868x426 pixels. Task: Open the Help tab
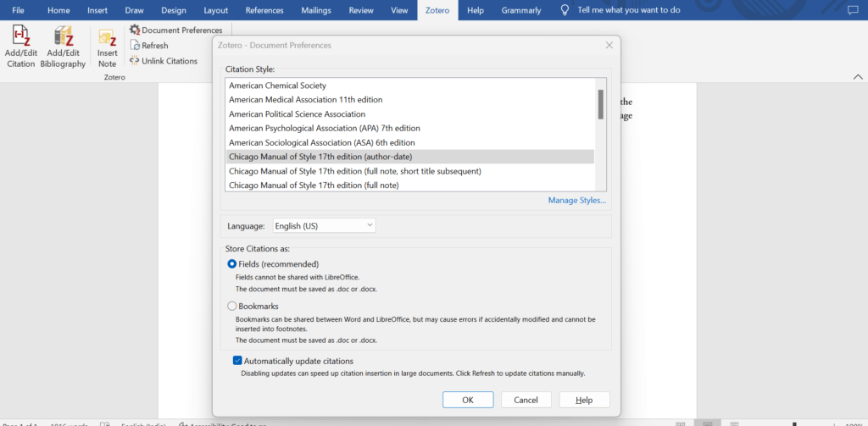click(x=476, y=10)
